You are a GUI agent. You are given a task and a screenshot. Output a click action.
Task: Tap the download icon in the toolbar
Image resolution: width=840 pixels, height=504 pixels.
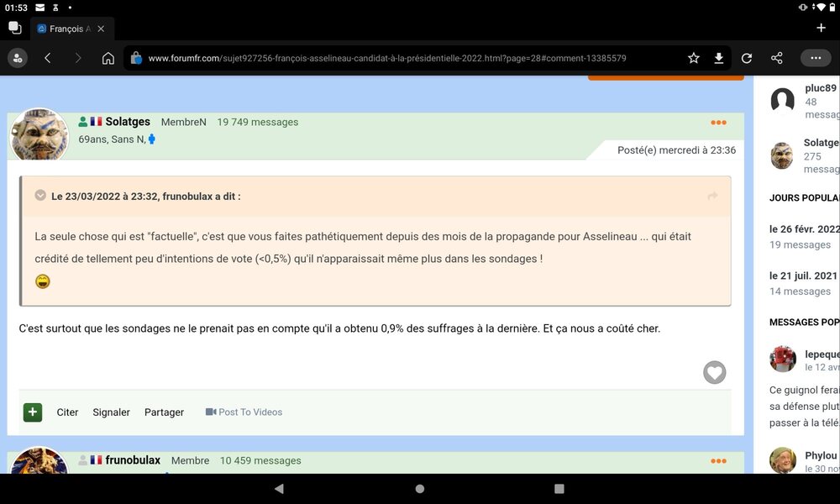tap(719, 58)
